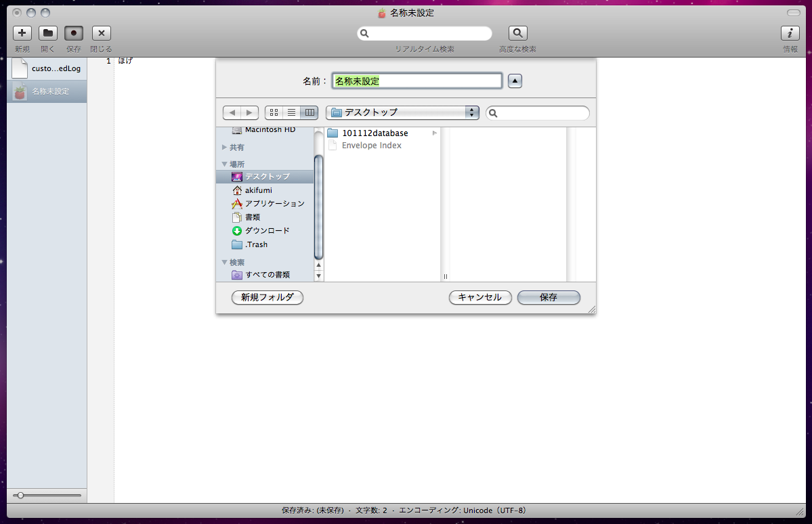The image size is (812, 524).
Task: Switch to icon view mode
Action: pos(274,113)
